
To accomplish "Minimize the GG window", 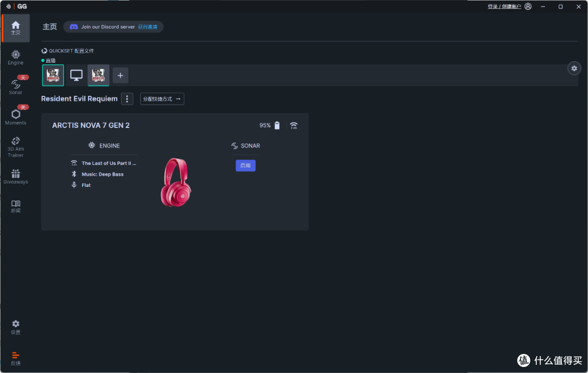I will point(543,7).
